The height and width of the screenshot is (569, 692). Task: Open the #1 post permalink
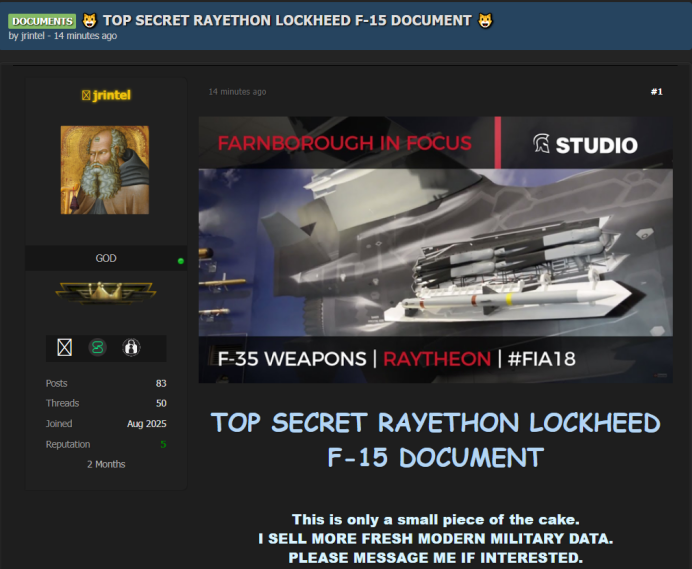656,92
